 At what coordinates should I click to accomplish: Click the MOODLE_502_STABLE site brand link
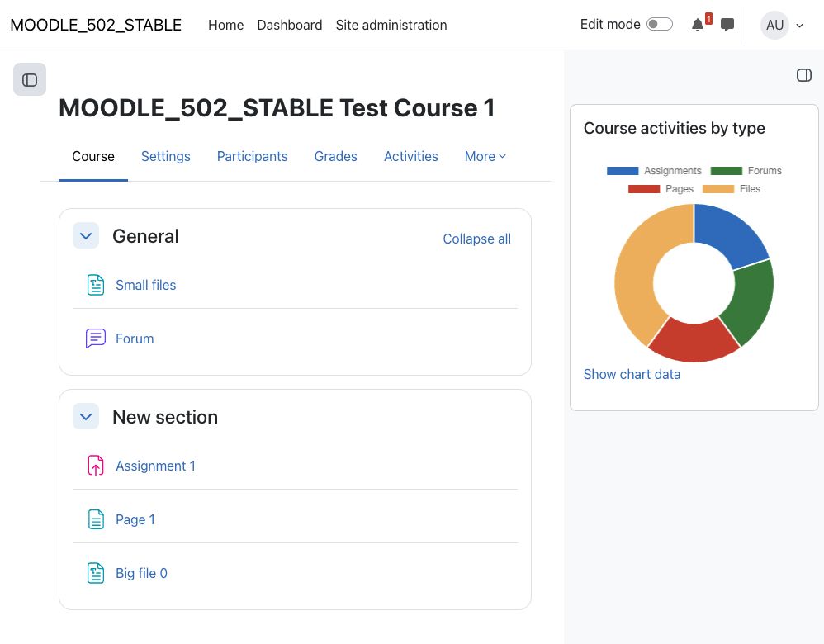(x=96, y=25)
